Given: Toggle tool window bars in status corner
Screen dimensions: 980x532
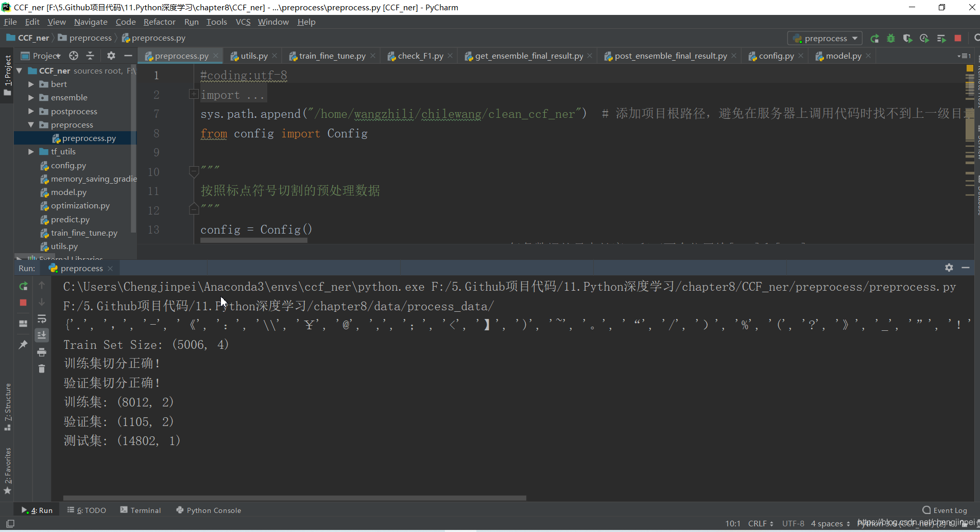Looking at the screenshot, I should coord(10,524).
